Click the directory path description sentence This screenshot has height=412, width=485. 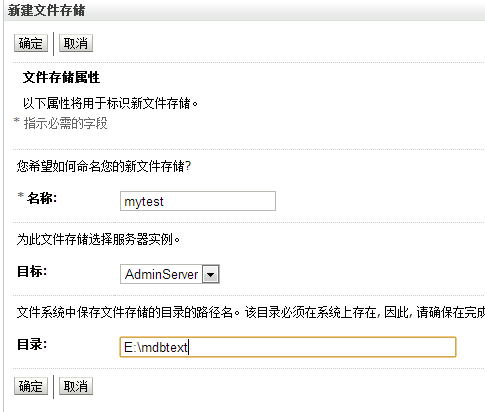coord(251,312)
